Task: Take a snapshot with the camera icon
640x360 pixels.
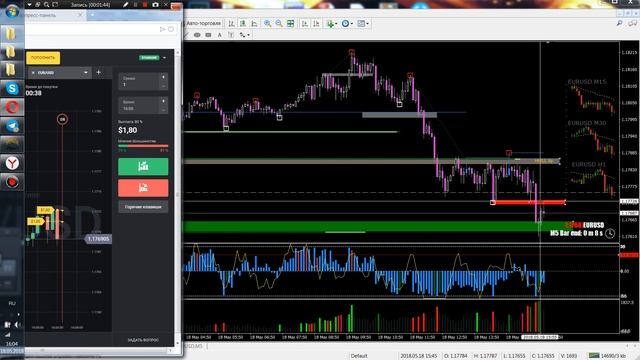Action: pos(155,4)
